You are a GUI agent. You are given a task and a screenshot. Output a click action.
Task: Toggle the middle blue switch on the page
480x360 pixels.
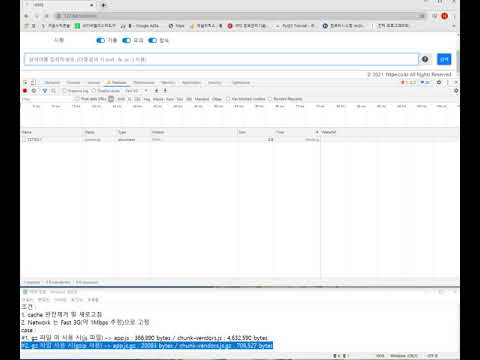[x=126, y=40]
